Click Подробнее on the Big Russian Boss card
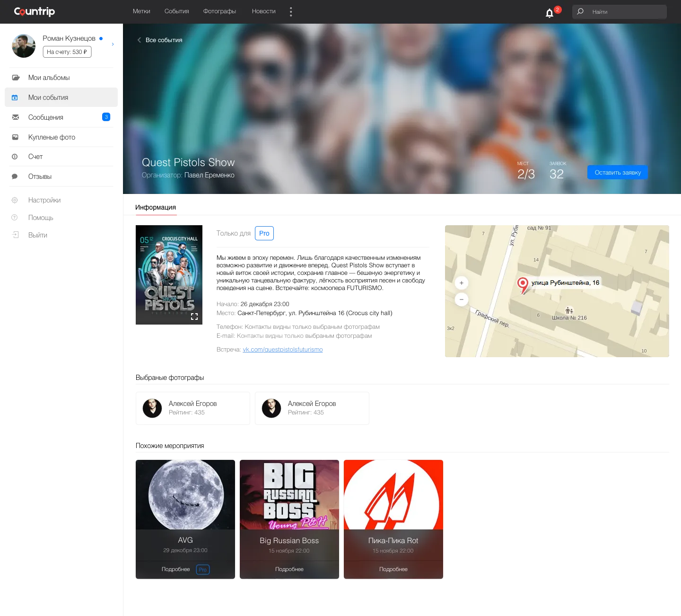Viewport: 681px width, 616px height. [289, 569]
